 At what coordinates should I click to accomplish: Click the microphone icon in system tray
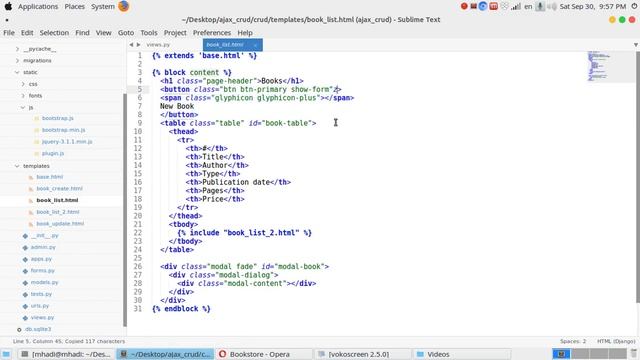[x=540, y=7]
